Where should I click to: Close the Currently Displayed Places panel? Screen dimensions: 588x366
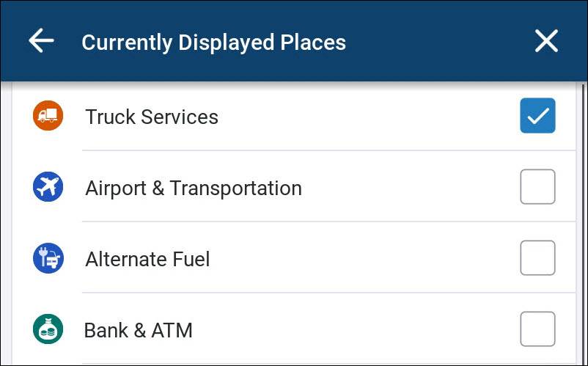click(x=546, y=41)
